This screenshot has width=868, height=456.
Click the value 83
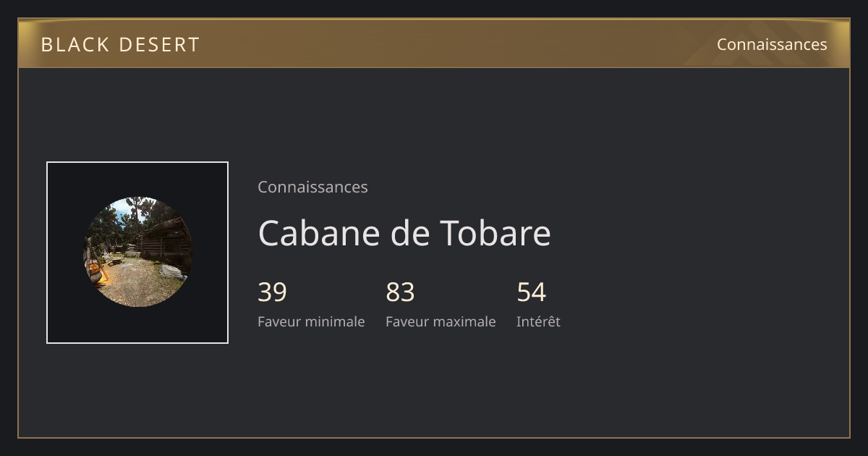[400, 292]
